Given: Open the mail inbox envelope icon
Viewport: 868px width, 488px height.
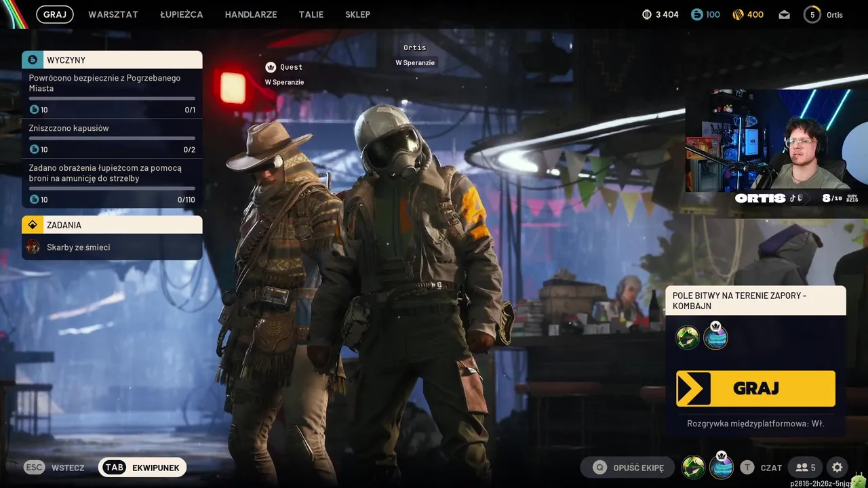Looking at the screenshot, I should coord(785,14).
